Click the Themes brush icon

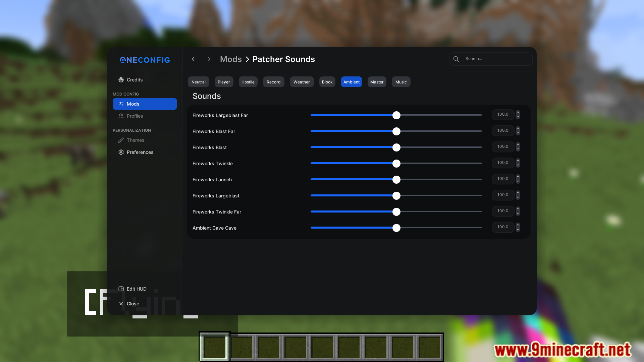(121, 140)
